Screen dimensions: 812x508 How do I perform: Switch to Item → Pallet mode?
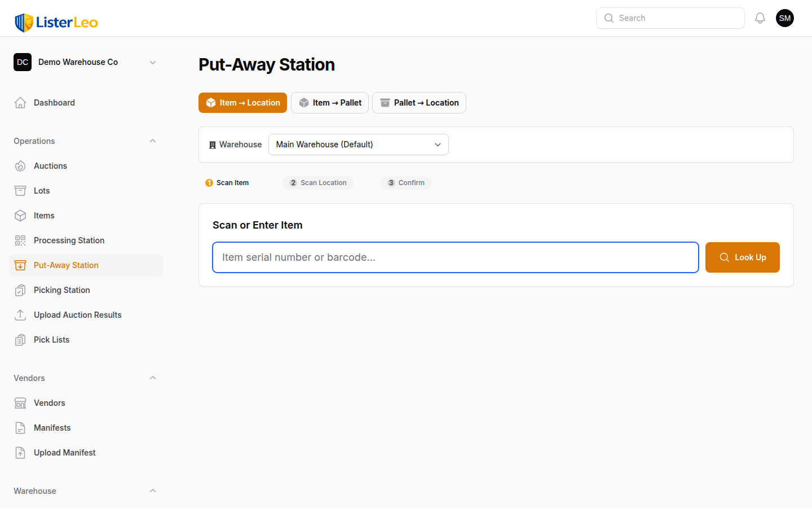click(329, 103)
